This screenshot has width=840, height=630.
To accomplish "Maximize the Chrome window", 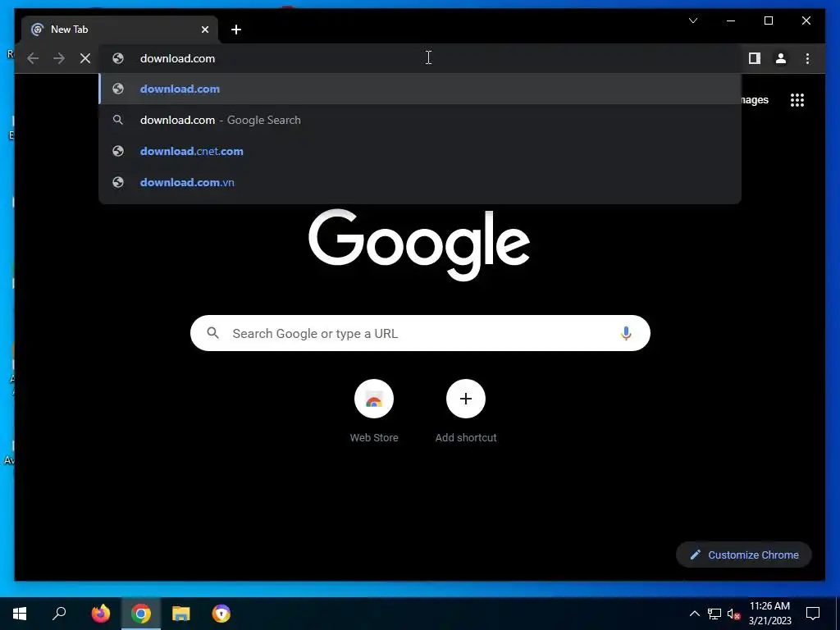I will [x=768, y=21].
